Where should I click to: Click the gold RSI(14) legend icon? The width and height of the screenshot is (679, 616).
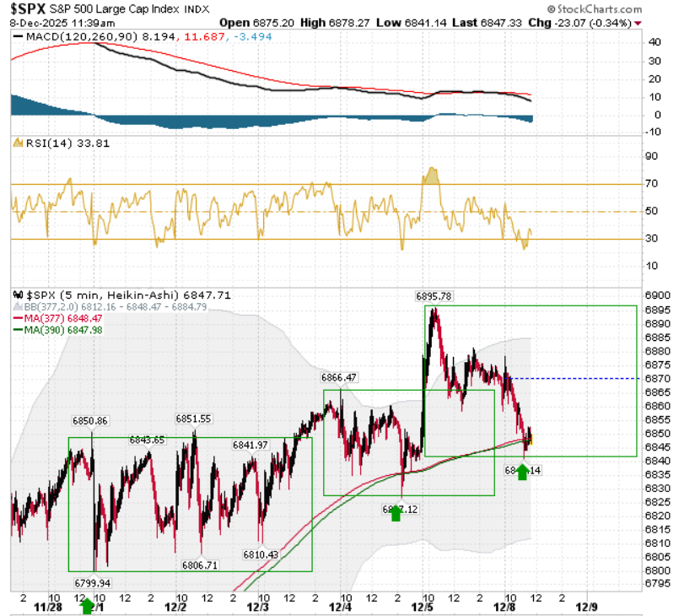pos(18,143)
